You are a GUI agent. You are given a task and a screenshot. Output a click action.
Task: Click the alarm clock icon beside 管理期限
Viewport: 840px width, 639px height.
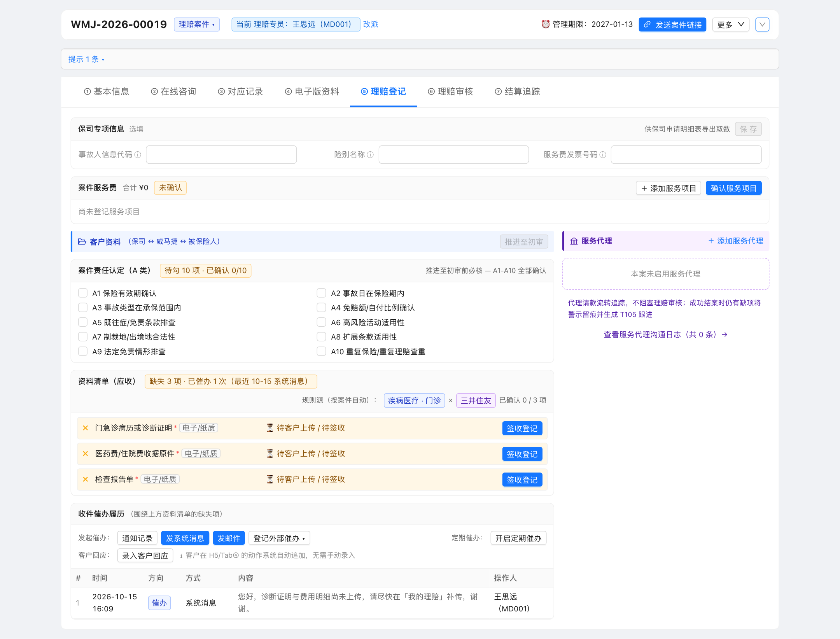point(546,25)
